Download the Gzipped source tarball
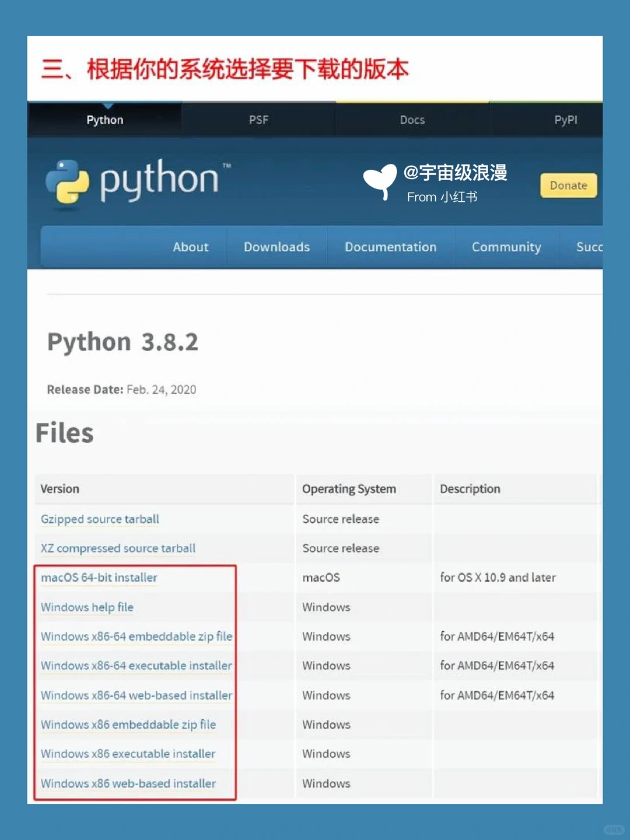The height and width of the screenshot is (840, 630). tap(99, 519)
